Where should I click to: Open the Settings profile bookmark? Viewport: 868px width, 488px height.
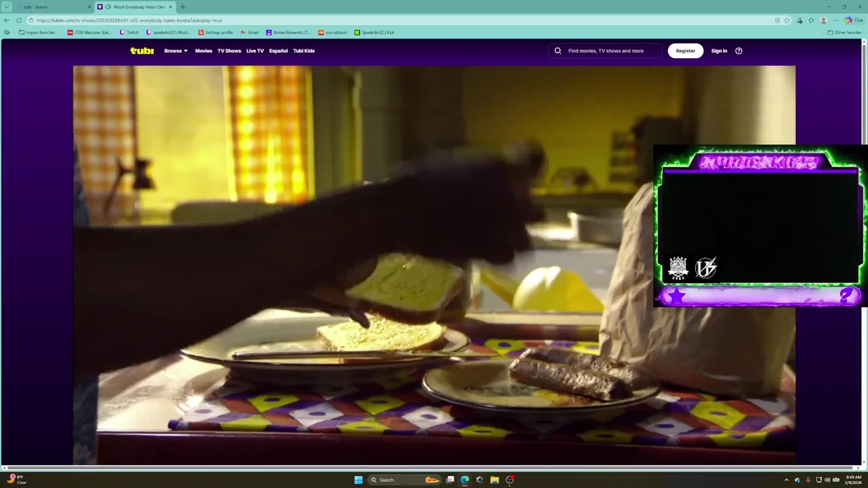pos(216,33)
